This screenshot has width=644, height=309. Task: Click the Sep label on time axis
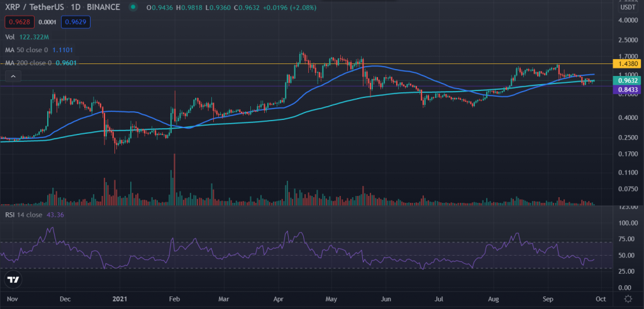tap(548, 298)
